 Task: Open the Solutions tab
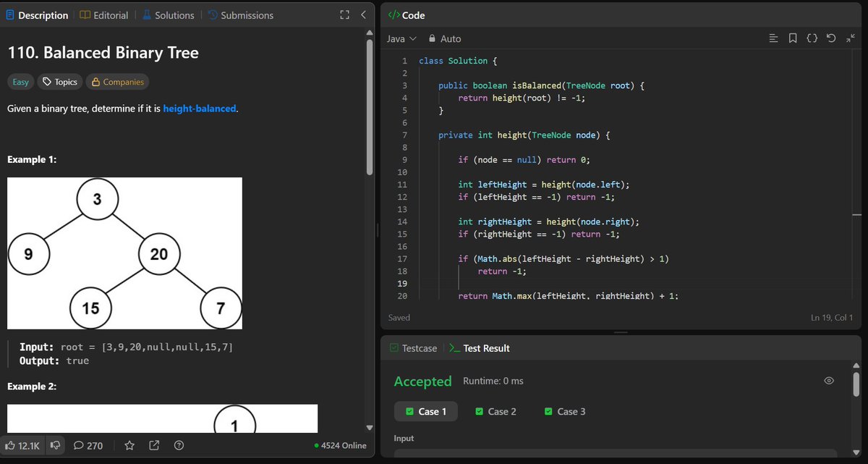(x=168, y=15)
